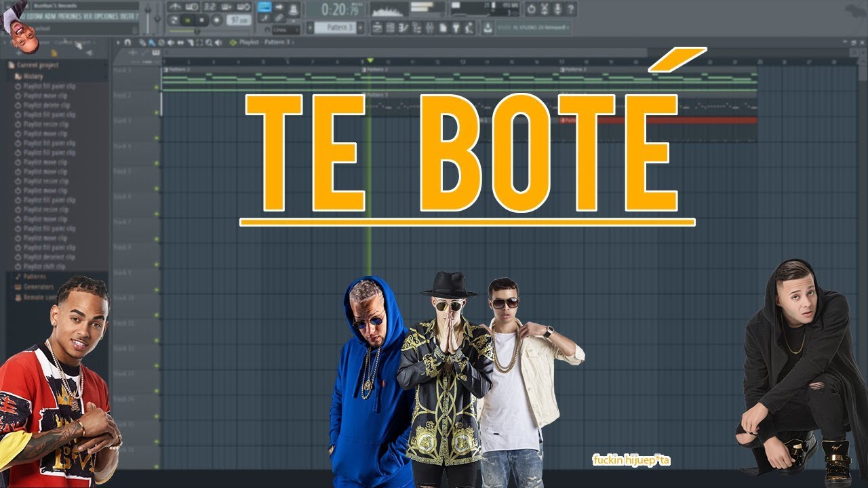The width and height of the screenshot is (868, 488).
Task: Open the help question mark icon
Action: 570,8
